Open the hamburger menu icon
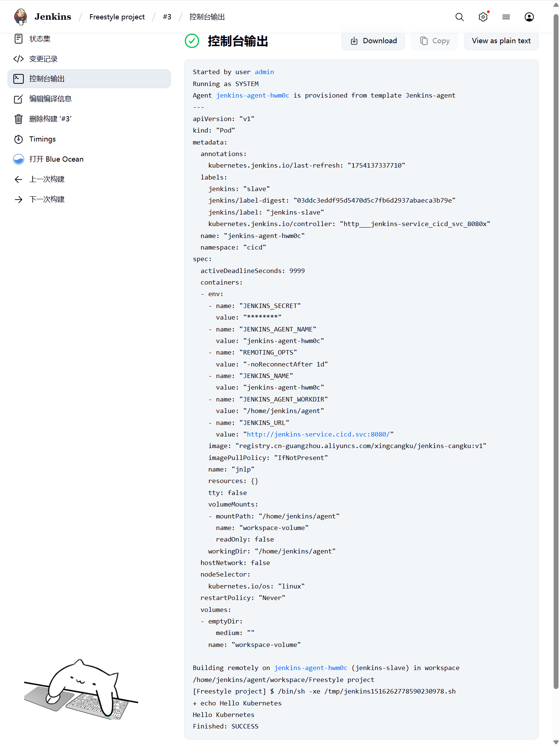The width and height of the screenshot is (560, 746). coord(506,17)
